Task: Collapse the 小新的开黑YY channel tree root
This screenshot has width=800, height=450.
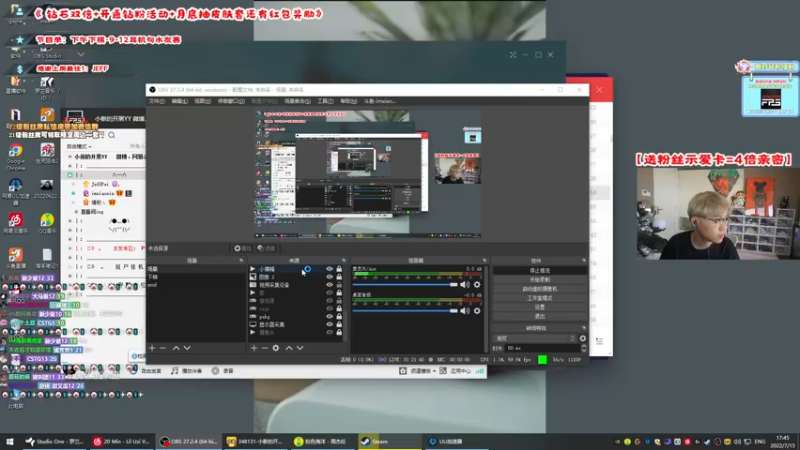Action: (x=70, y=157)
